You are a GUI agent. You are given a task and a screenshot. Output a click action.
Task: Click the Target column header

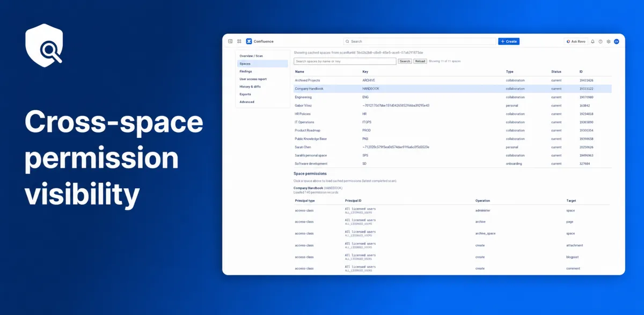coord(572,201)
